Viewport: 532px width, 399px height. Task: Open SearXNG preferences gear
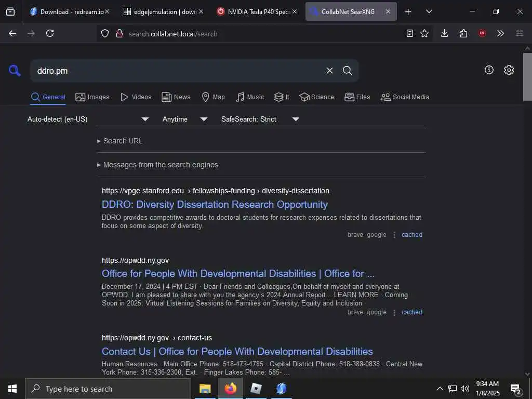click(509, 70)
